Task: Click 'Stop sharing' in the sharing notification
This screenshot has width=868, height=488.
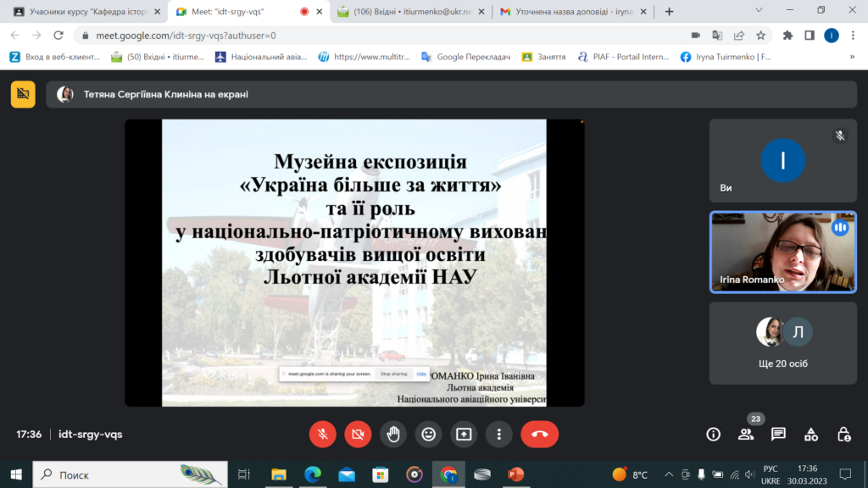Action: [393, 374]
